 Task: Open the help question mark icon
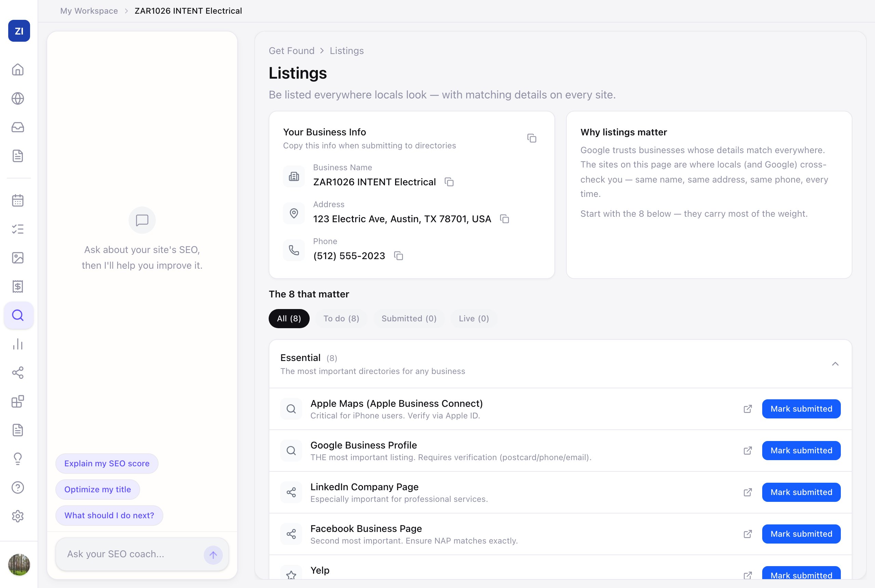[x=18, y=487]
